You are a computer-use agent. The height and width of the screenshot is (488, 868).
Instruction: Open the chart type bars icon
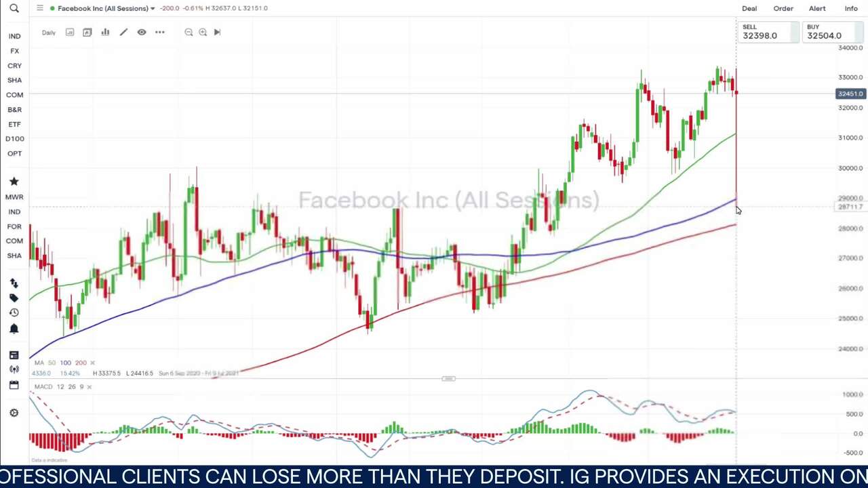[105, 33]
